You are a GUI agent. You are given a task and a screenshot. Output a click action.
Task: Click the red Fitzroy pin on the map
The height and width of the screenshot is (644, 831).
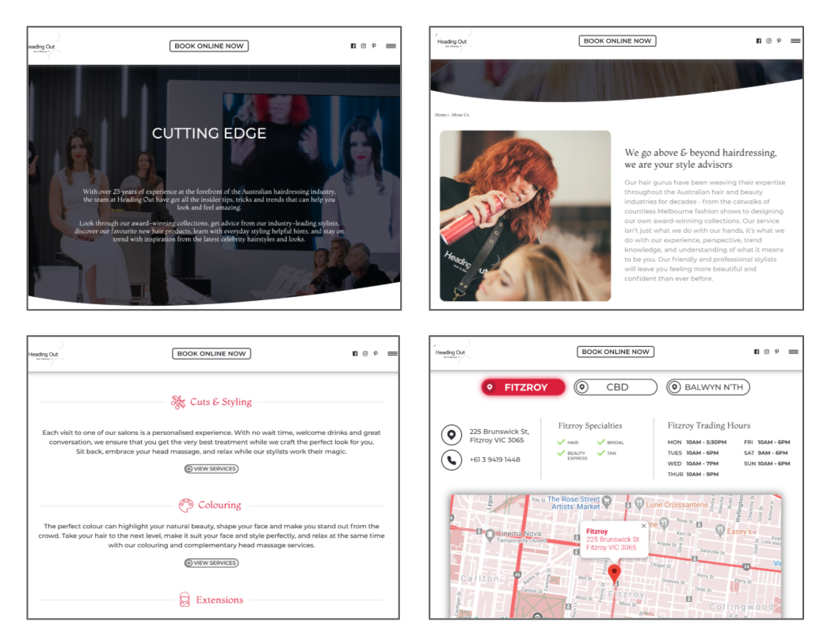click(x=615, y=573)
